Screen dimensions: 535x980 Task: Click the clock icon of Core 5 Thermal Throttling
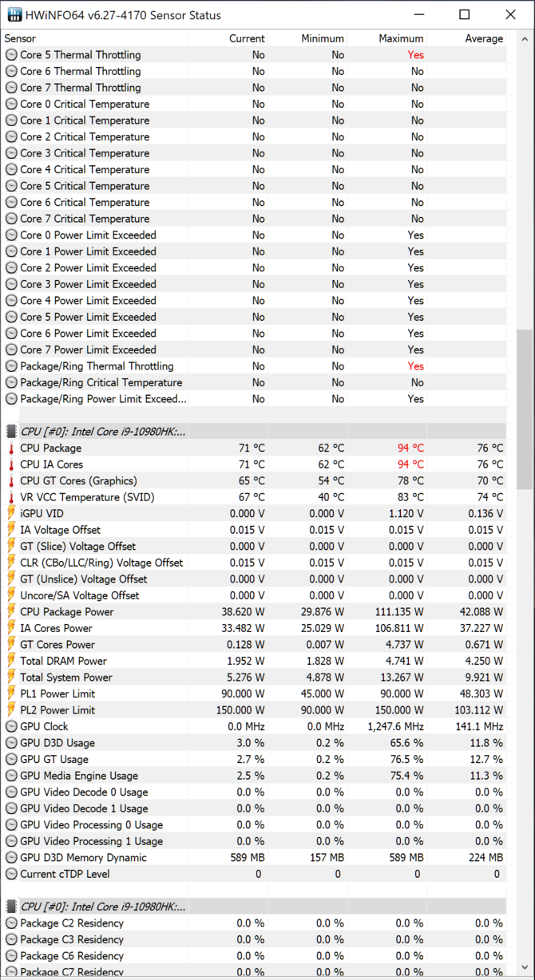(x=11, y=55)
